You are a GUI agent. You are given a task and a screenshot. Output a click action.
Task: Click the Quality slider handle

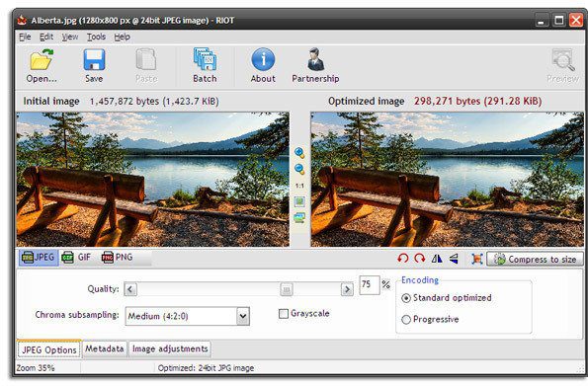287,289
